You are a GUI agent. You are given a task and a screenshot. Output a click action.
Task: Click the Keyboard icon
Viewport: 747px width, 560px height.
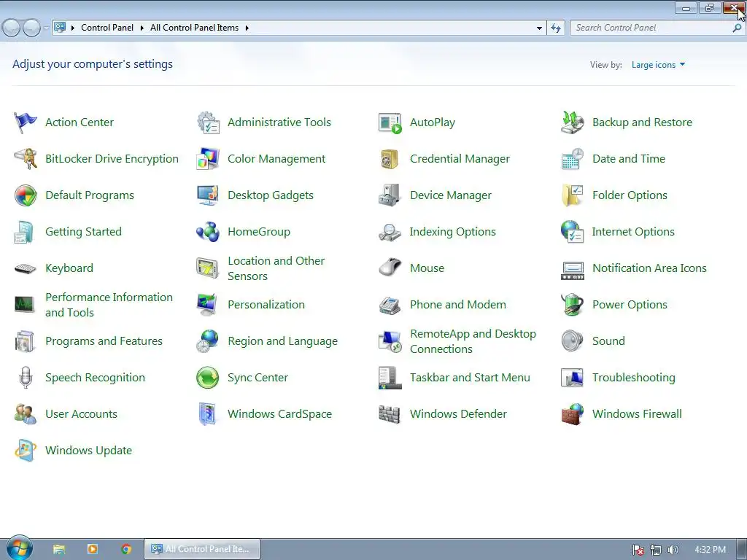26,268
